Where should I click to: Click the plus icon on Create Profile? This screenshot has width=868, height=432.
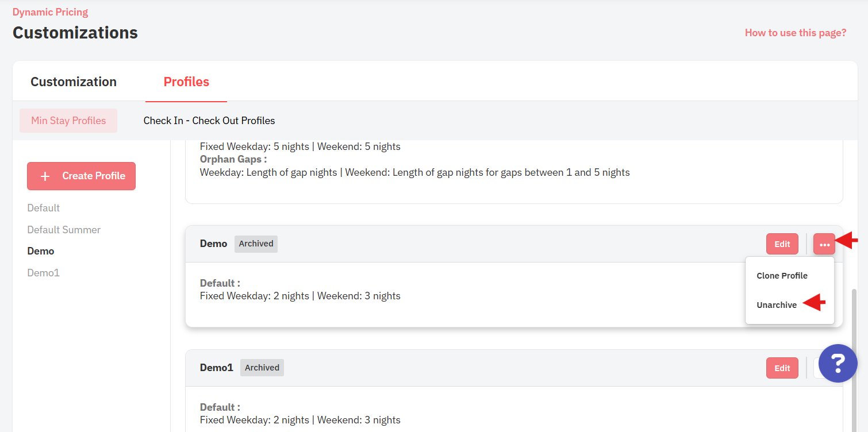(x=45, y=176)
